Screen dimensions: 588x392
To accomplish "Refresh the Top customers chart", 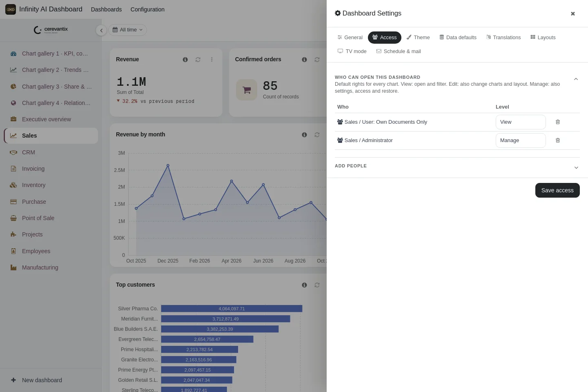I will click(317, 285).
